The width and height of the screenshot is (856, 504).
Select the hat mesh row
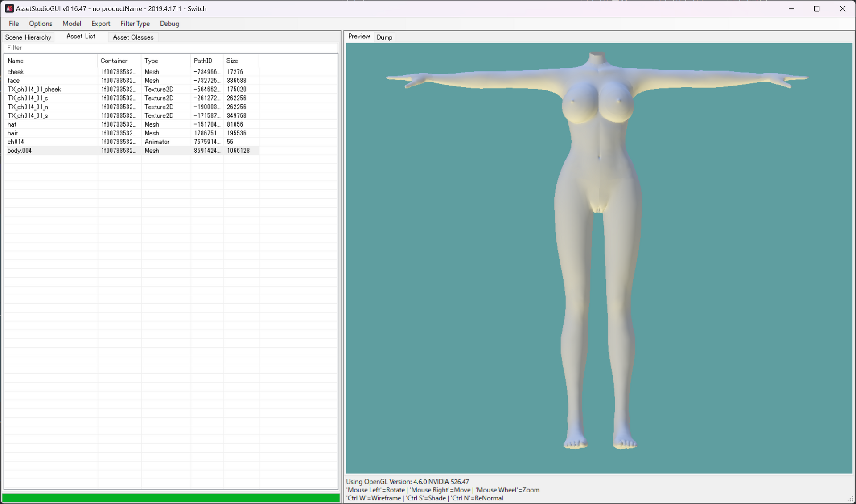[x=132, y=124]
